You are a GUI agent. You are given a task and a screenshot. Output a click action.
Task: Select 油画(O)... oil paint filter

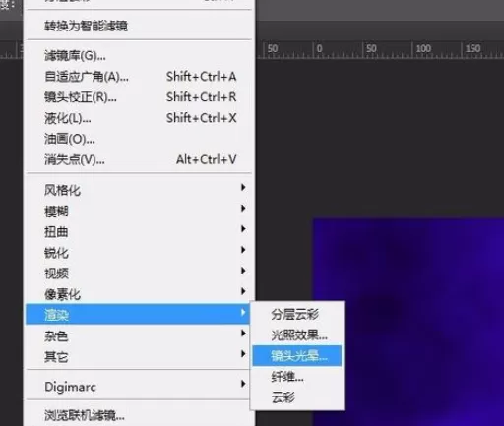139,139
